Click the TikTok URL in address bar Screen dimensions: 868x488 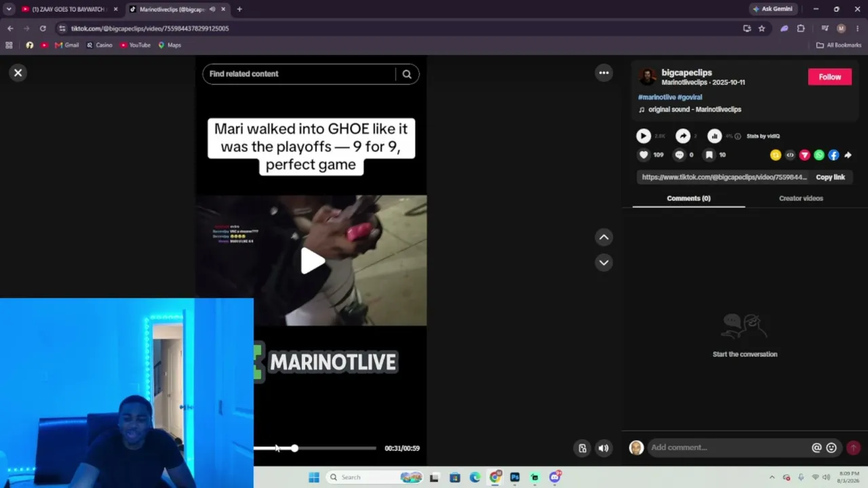150,28
